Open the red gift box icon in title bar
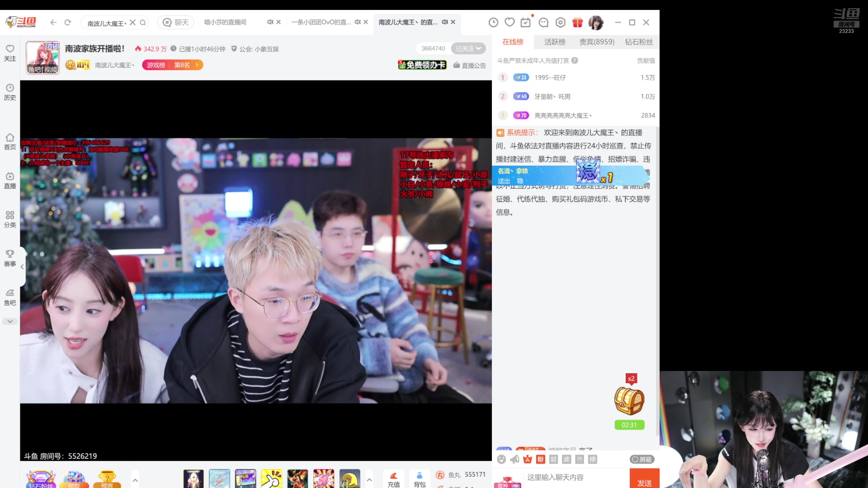The image size is (868, 488). [577, 22]
